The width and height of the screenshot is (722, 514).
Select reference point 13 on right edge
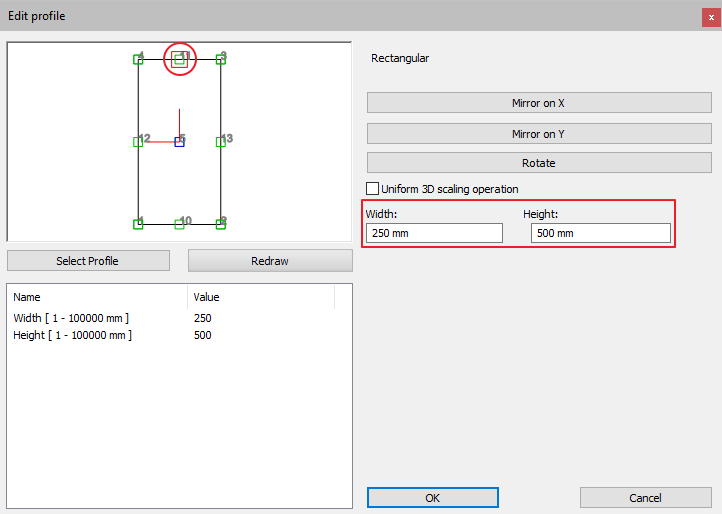[221, 142]
